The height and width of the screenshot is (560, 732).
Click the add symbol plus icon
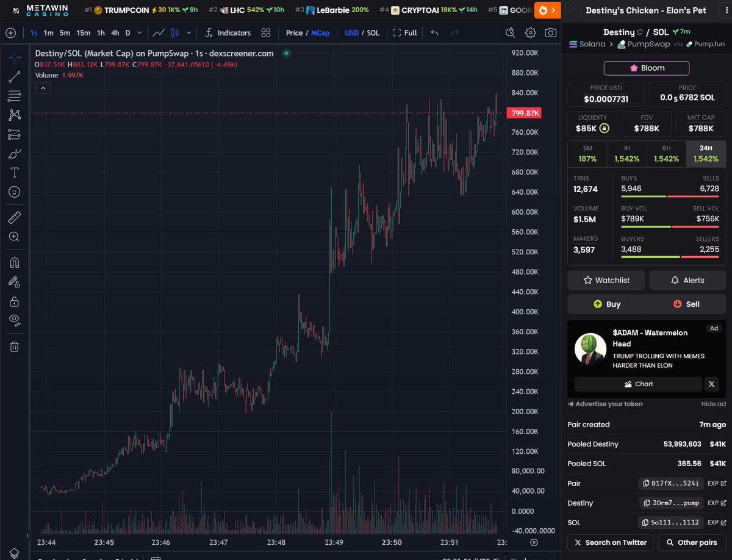tap(10, 33)
